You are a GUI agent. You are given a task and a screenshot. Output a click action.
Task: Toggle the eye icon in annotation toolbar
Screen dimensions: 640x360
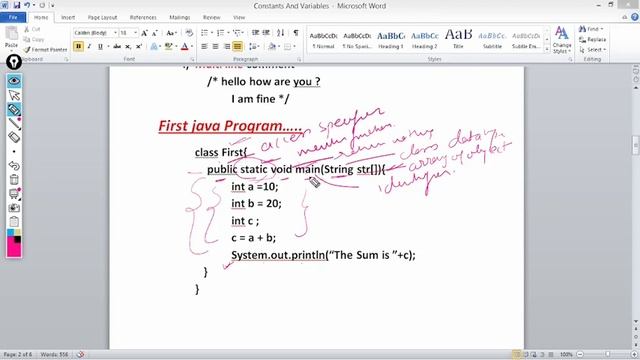tap(14, 81)
